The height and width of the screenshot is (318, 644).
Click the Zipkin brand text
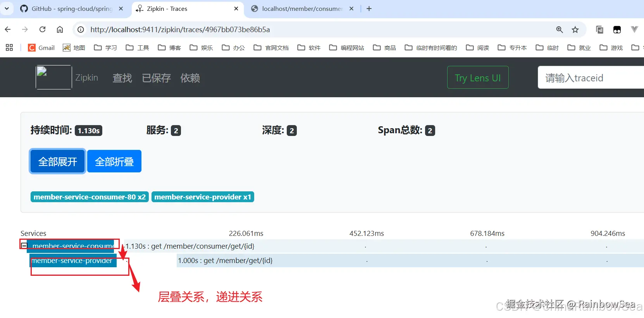pos(87,77)
